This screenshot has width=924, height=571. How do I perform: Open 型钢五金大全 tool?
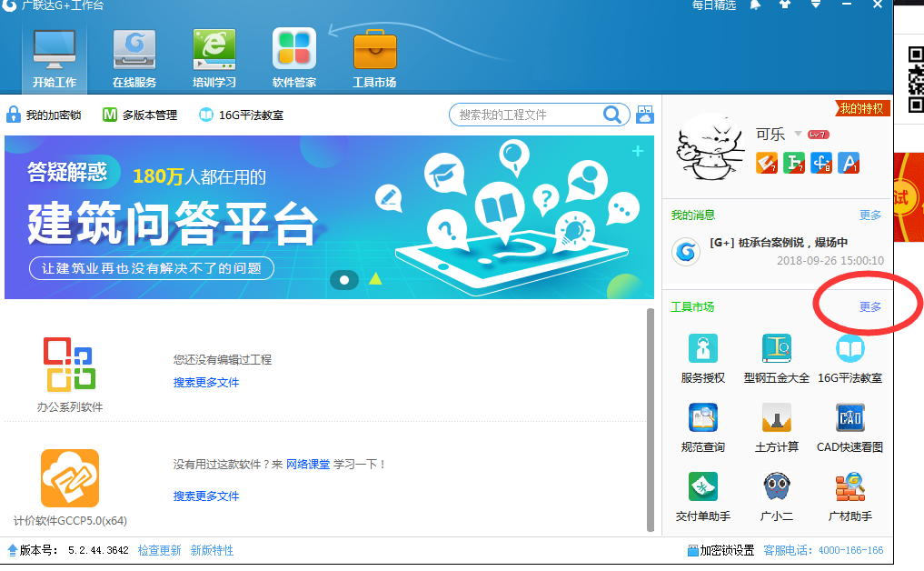[777, 358]
